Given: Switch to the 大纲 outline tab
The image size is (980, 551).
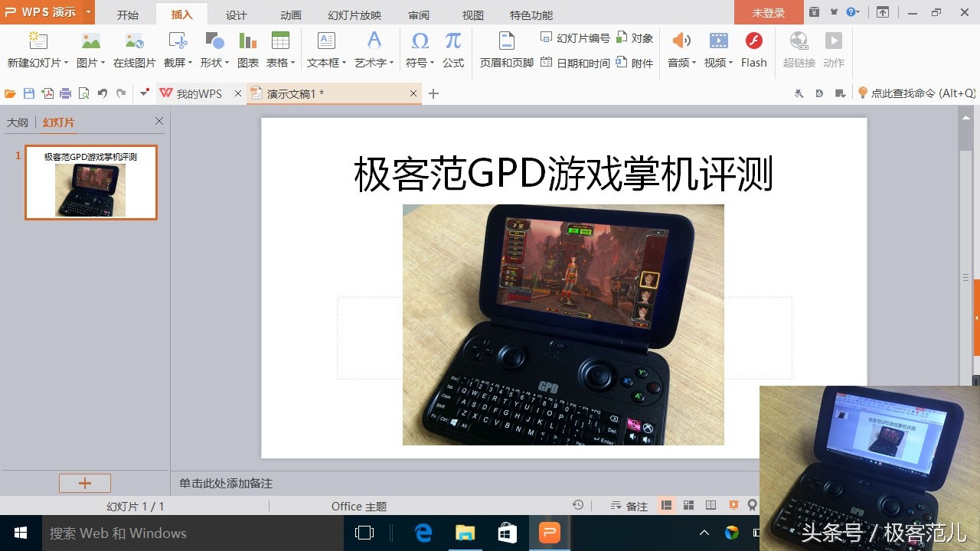Looking at the screenshot, I should pyautogui.click(x=18, y=122).
